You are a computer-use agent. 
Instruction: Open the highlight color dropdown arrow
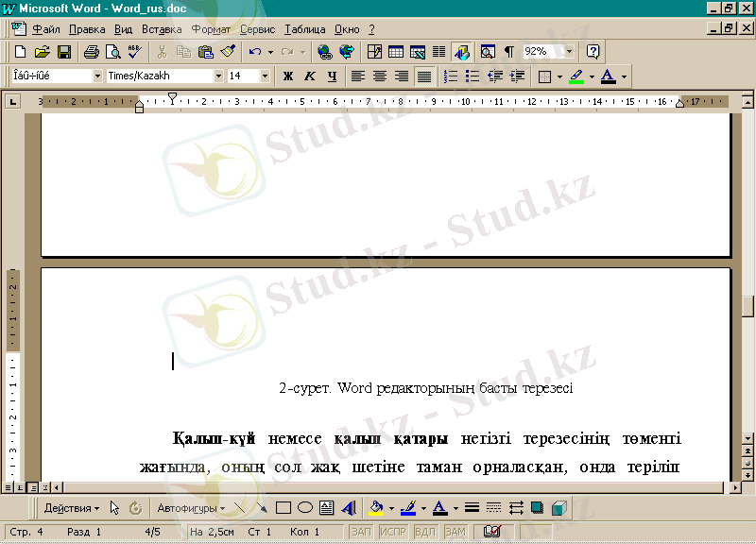[592, 76]
